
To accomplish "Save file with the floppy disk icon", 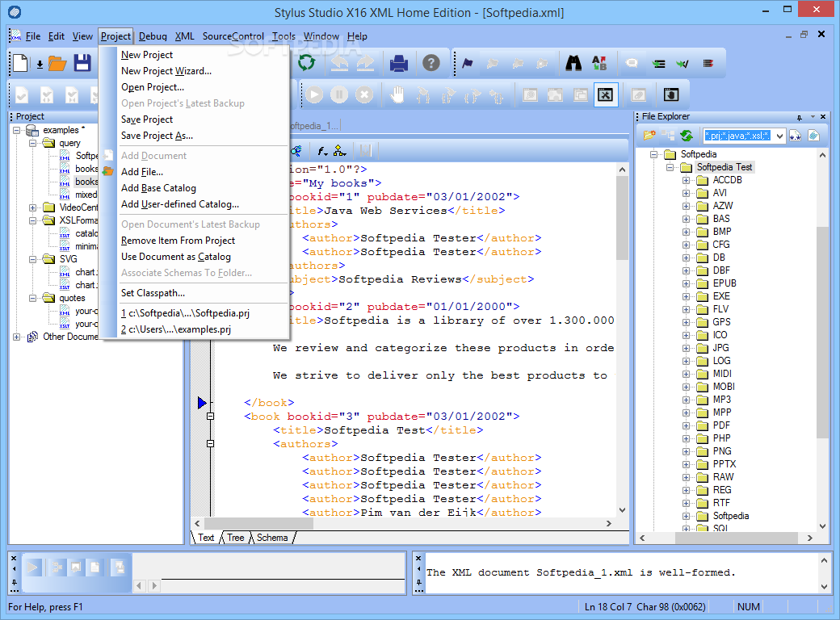I will click(82, 63).
